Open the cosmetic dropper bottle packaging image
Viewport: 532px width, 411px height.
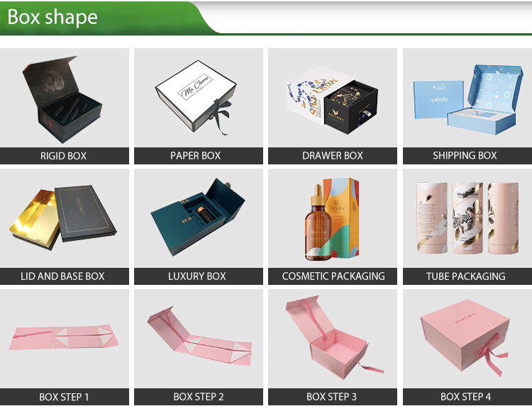tap(333, 218)
